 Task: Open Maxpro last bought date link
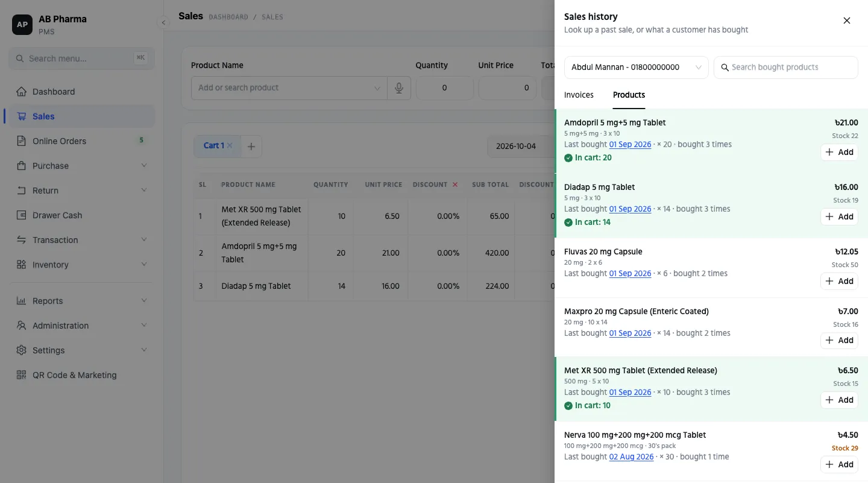[x=630, y=333]
